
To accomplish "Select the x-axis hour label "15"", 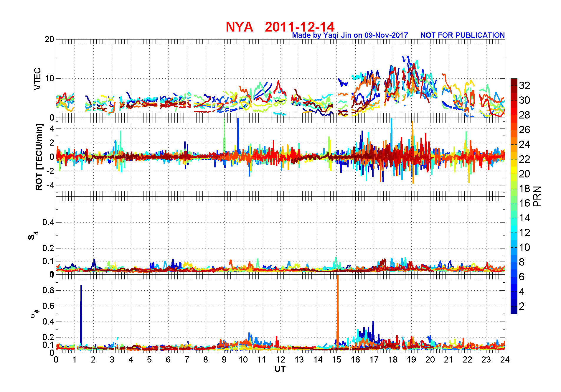I will [x=336, y=360].
